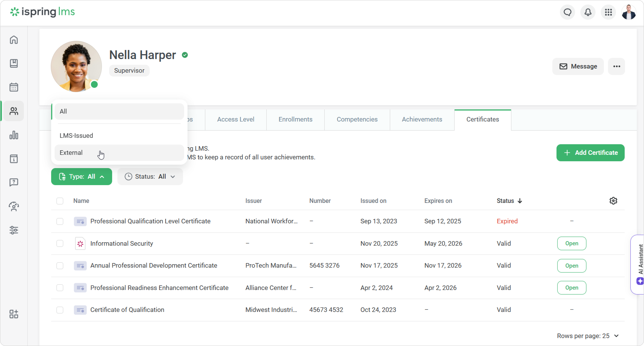Open the Annual Professional Development Certificate
This screenshot has width=644, height=346.
[x=571, y=266]
